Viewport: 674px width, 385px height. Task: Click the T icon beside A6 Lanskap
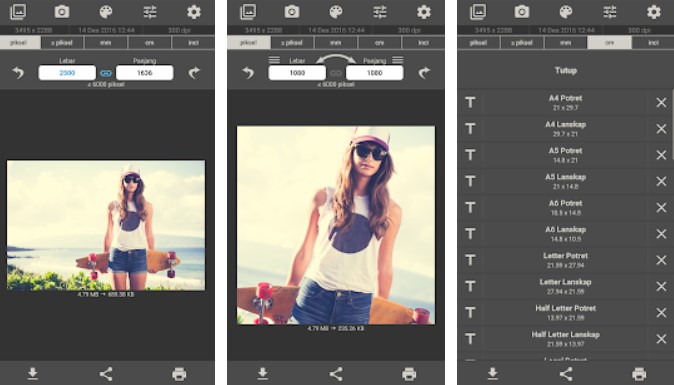pyautogui.click(x=471, y=234)
